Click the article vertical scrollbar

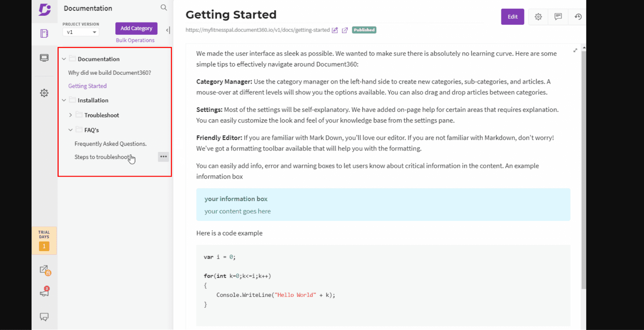[x=584, y=169]
